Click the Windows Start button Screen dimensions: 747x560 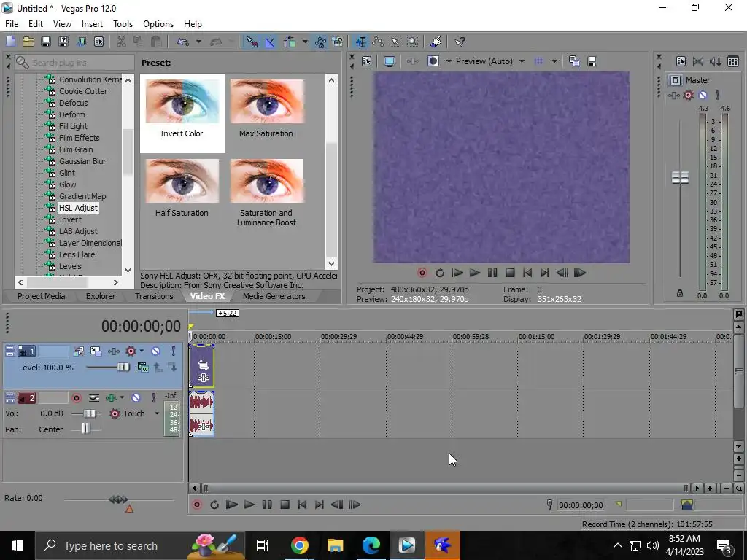coord(18,545)
